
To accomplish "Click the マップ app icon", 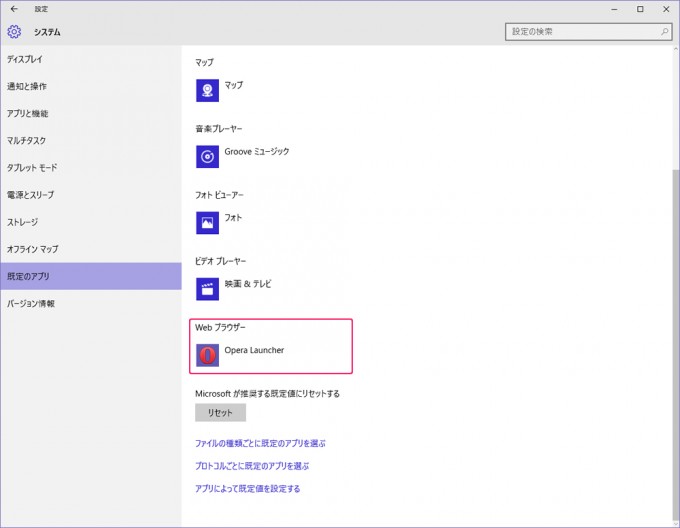I will point(207,90).
